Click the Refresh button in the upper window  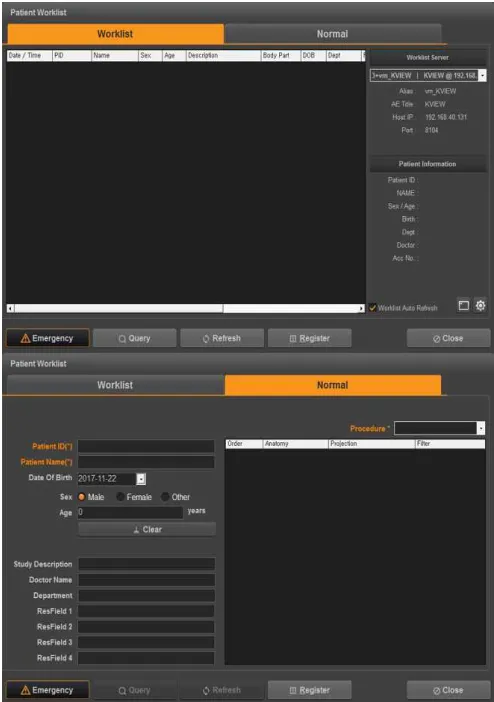tap(222, 338)
